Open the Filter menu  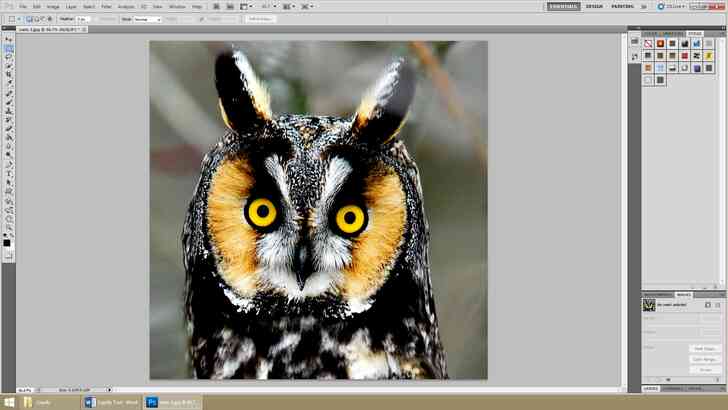pyautogui.click(x=106, y=7)
